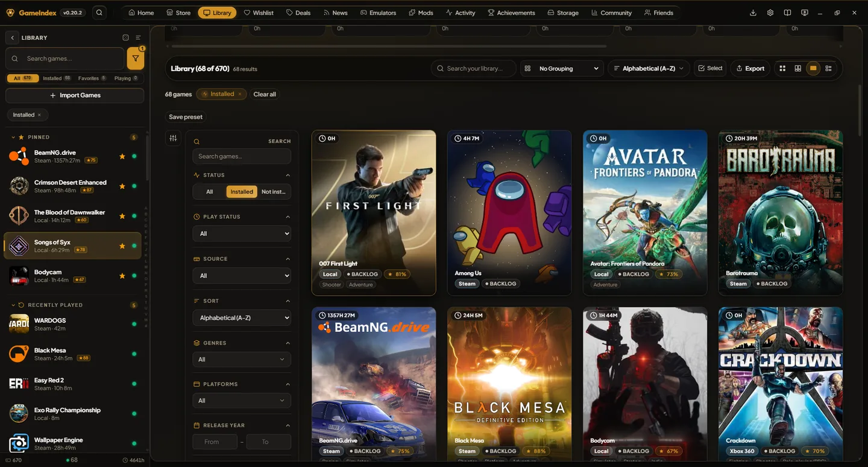Open the downloads icon in the title bar
Screen dimensions: 868x467
(x=753, y=13)
